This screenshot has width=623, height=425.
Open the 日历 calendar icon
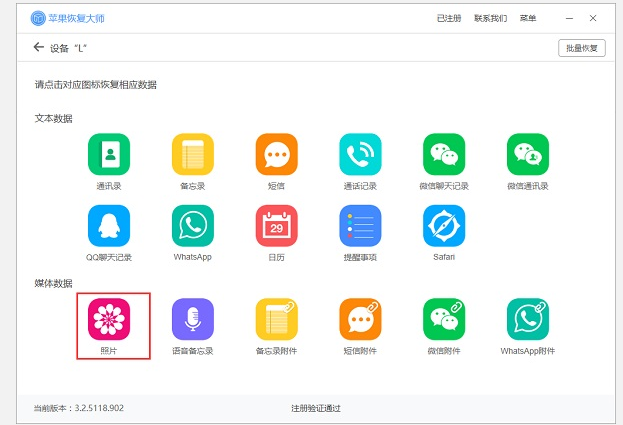pyautogui.click(x=277, y=226)
